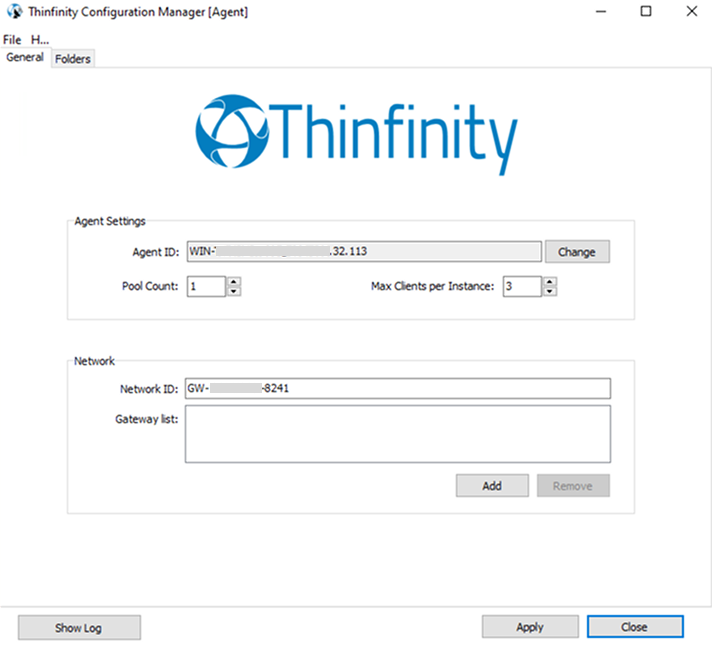Maximize the Configuration Manager window
The height and width of the screenshot is (645, 712).
646,11
